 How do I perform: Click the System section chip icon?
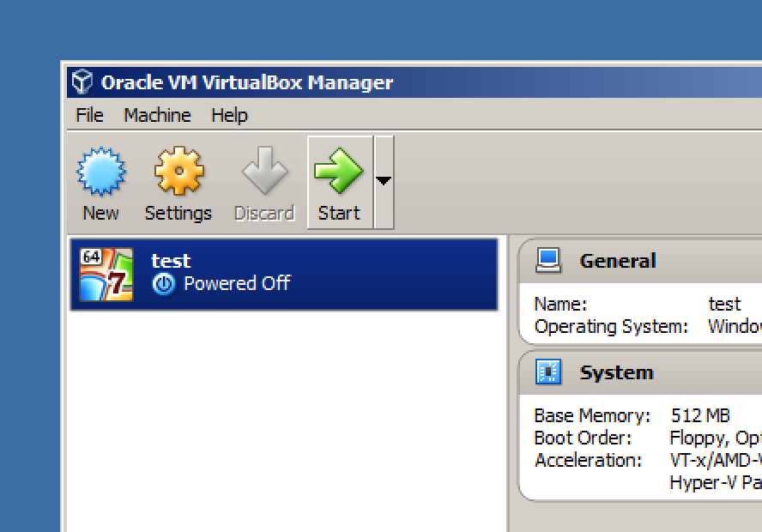pos(548,372)
